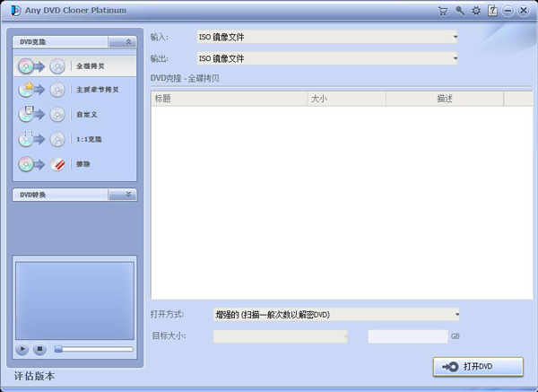The width and height of the screenshot is (538, 392).
Task: Click the preview seek slider
Action: click(x=93, y=350)
